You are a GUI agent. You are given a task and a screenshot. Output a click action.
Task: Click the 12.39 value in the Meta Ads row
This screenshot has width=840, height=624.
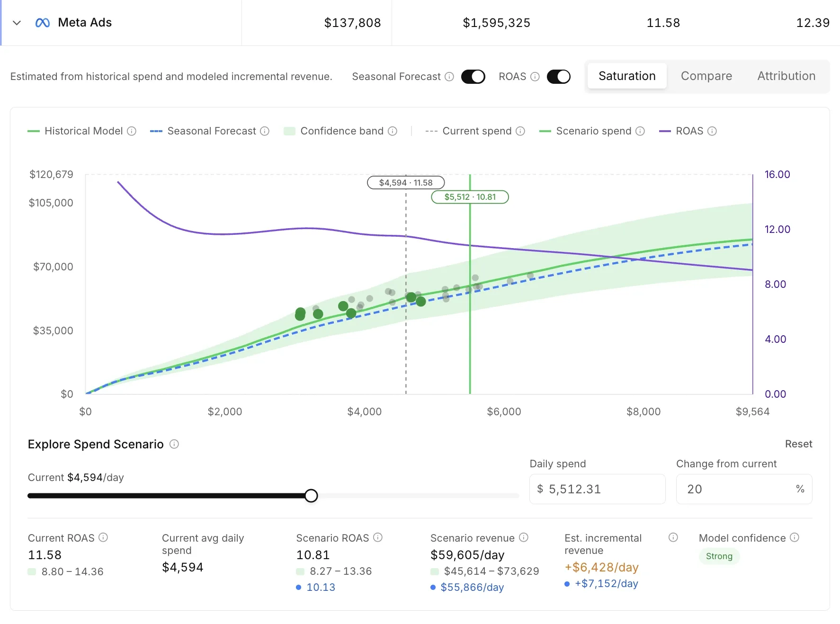pos(813,23)
